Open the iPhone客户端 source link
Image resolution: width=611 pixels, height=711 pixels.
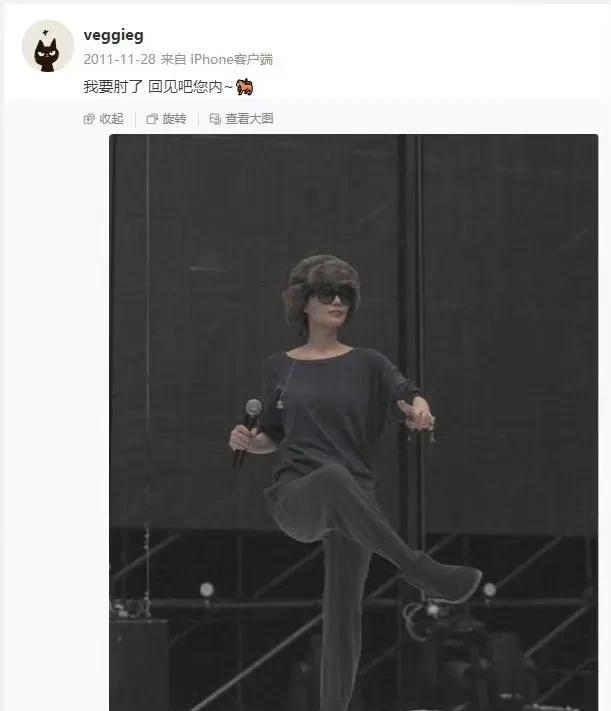(231, 59)
